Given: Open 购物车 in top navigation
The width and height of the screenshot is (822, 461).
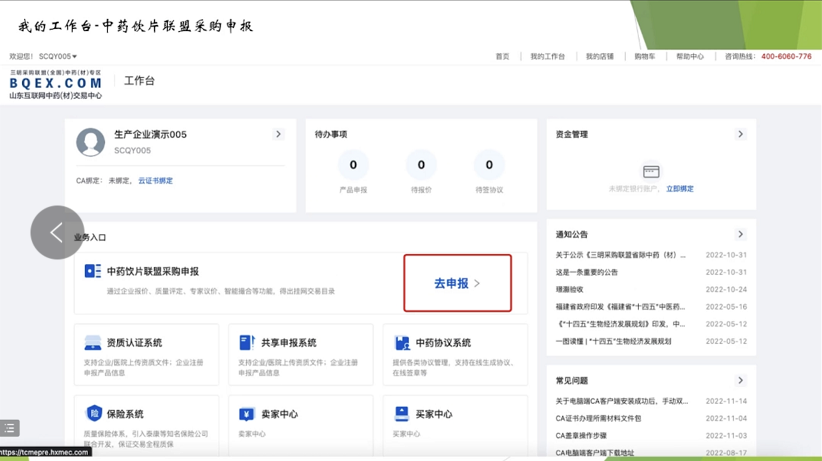Looking at the screenshot, I should pos(645,57).
